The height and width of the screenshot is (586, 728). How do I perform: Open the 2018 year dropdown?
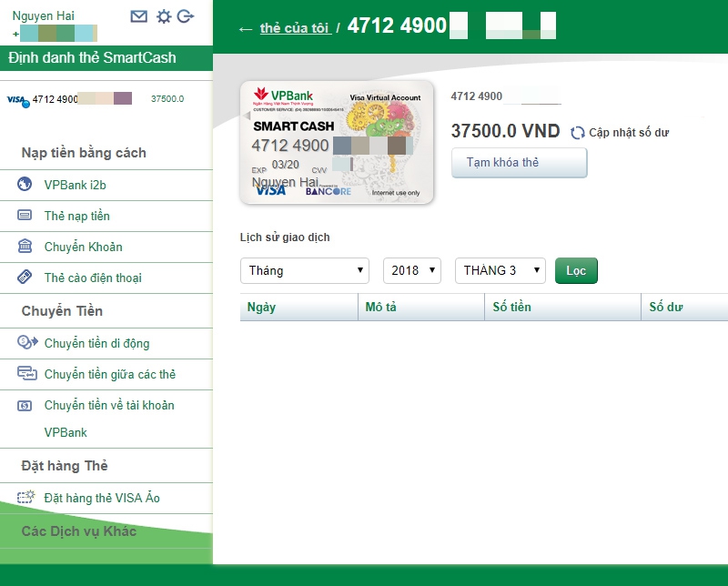point(412,271)
